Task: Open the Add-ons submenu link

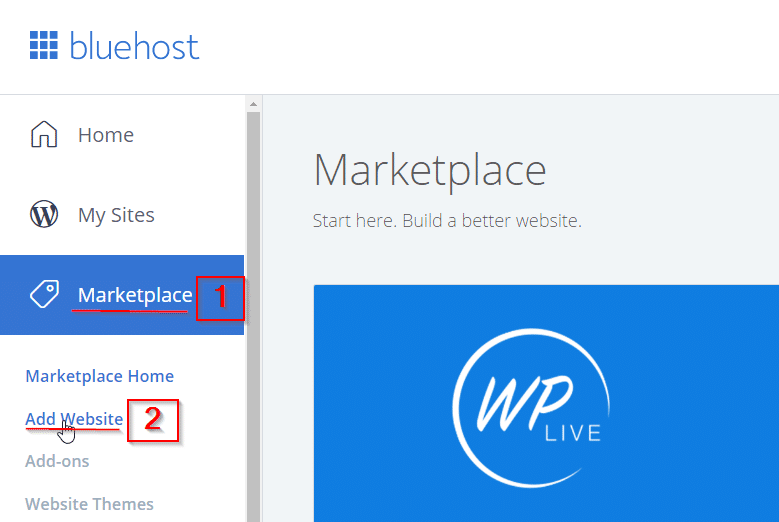Action: [57, 461]
